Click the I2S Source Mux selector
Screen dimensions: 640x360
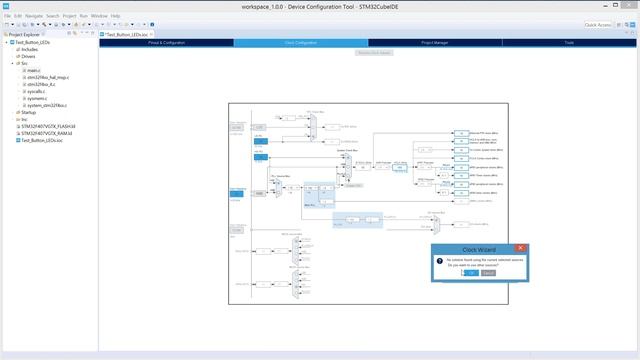[436, 225]
